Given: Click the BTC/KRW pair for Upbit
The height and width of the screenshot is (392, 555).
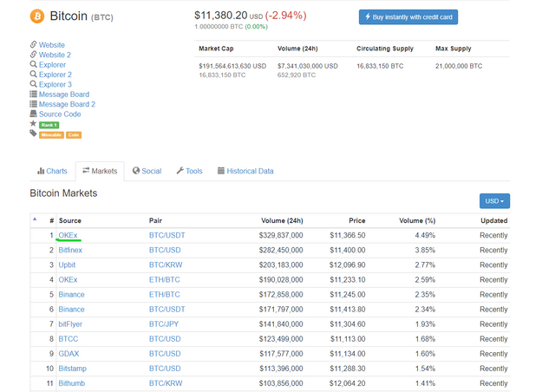Looking at the screenshot, I should coord(166,265).
